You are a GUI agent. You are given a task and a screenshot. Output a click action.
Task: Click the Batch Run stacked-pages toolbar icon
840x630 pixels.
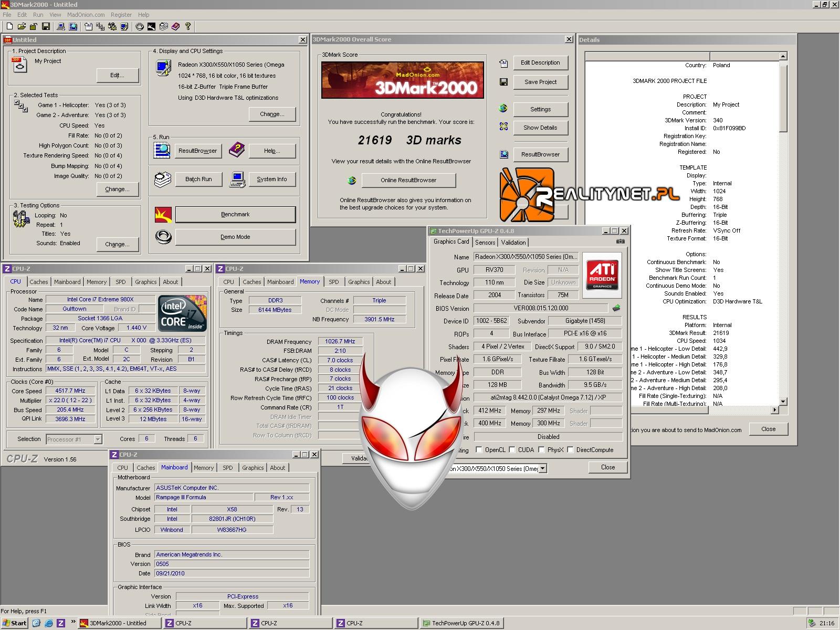[x=163, y=26]
